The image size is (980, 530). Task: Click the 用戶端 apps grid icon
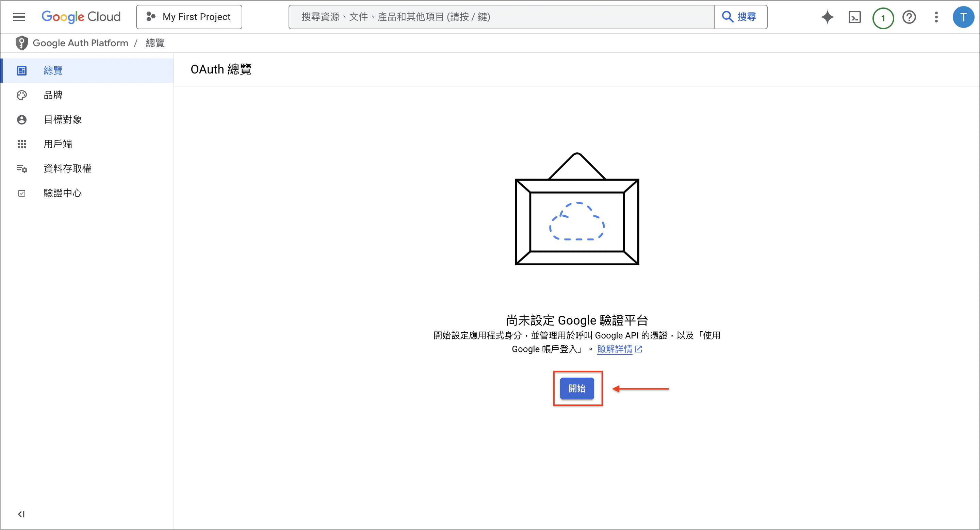coord(22,144)
